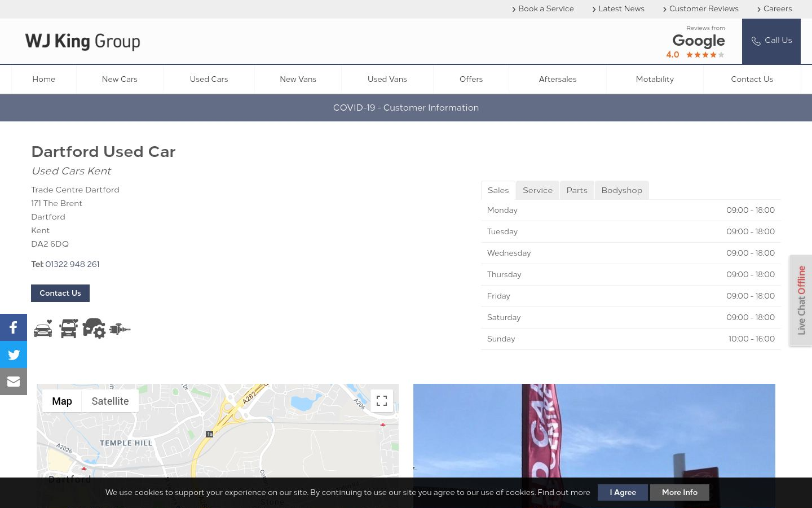The image size is (812, 508).
Task: Click More Info on cookie banner
Action: click(x=679, y=492)
